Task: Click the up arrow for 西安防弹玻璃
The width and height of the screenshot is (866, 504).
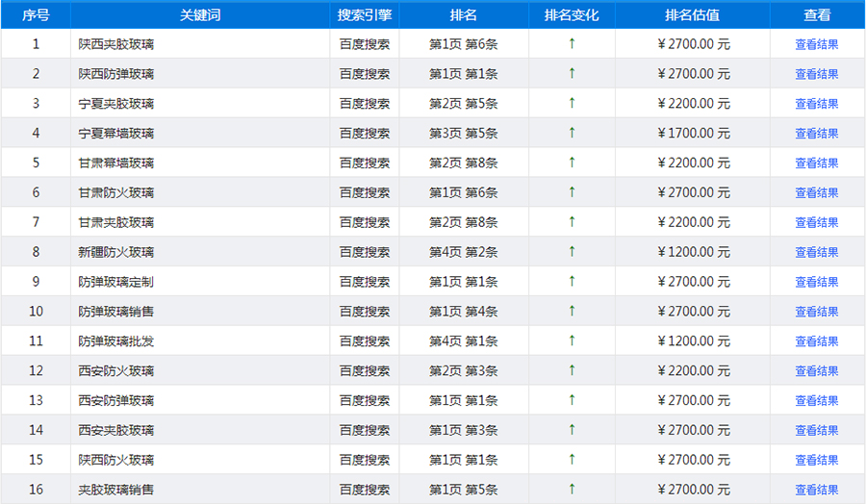Action: point(572,401)
